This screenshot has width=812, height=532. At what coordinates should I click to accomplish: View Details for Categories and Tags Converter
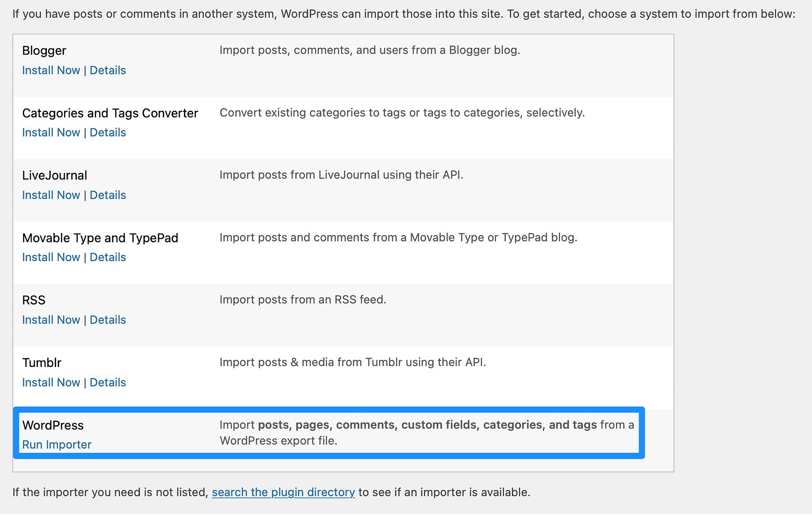107,133
